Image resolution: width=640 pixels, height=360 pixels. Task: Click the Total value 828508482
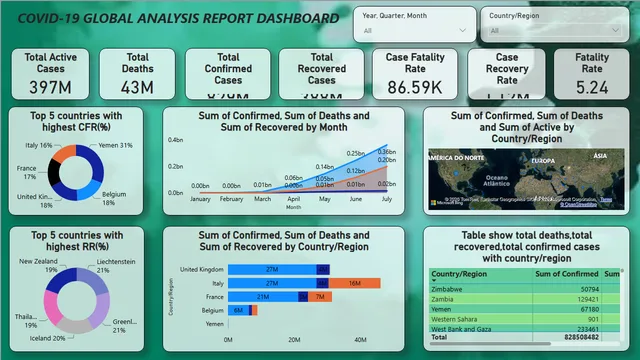pos(581,337)
